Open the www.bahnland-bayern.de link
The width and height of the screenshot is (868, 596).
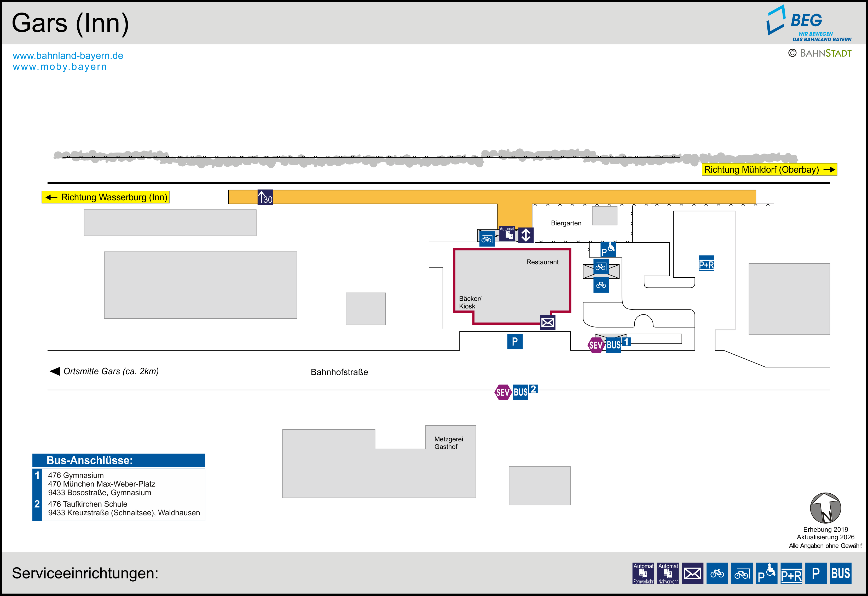click(68, 56)
